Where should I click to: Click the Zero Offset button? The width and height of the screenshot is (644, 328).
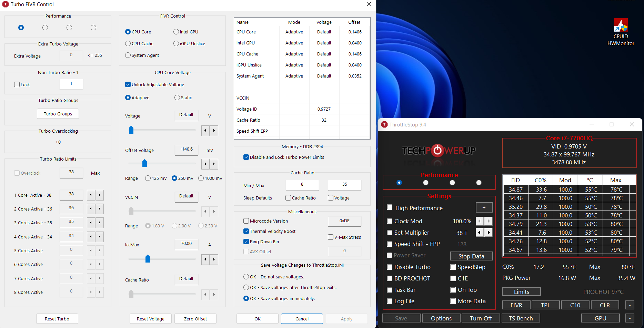click(195, 319)
